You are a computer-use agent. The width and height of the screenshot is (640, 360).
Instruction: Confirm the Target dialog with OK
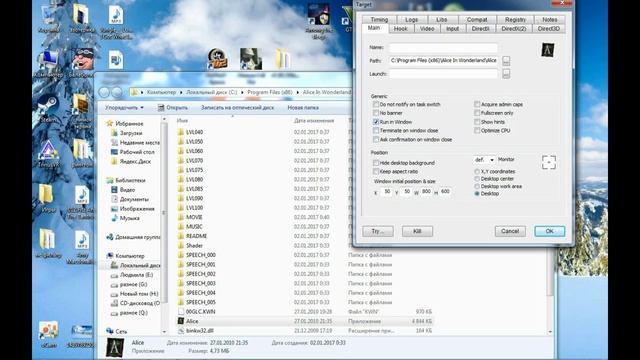tap(550, 231)
